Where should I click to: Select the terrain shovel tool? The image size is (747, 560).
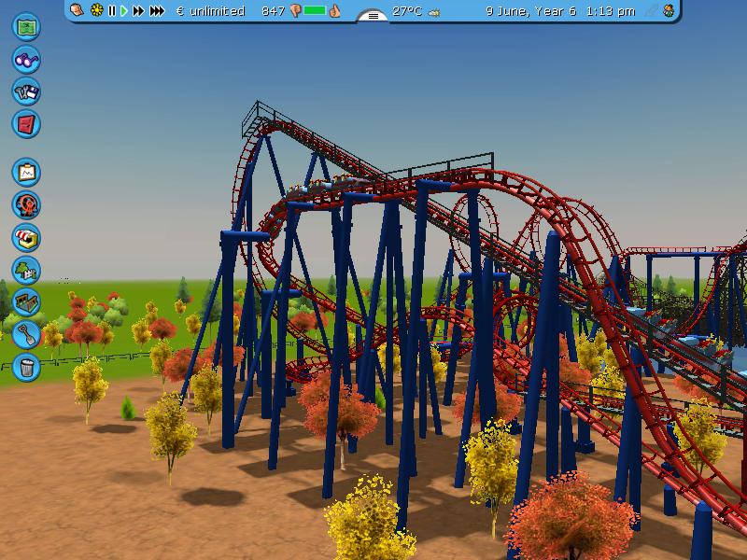(x=26, y=334)
